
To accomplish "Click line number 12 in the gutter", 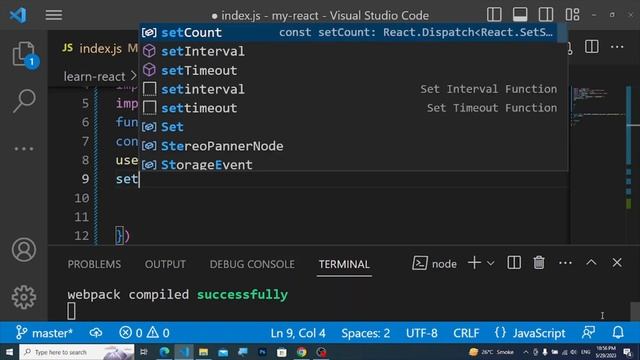I will 82,236.
